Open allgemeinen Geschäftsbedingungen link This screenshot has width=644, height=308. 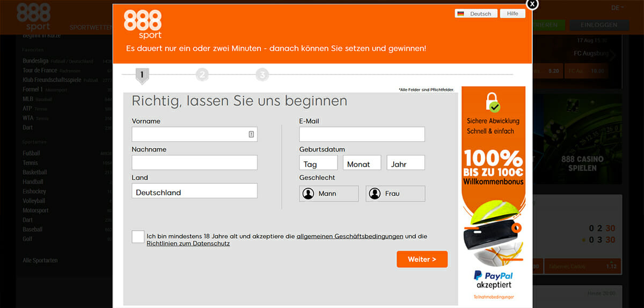point(349,236)
